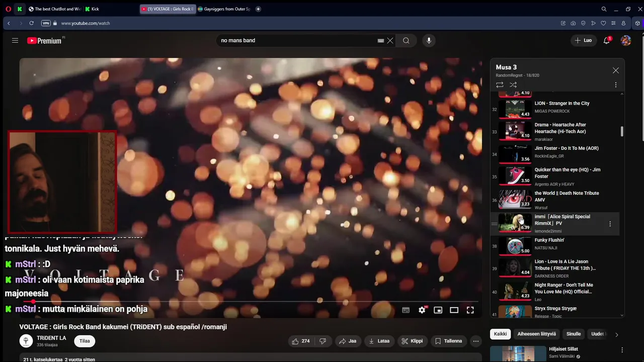Open options for Hiljaiset Sillat recommendation

tap(622, 350)
